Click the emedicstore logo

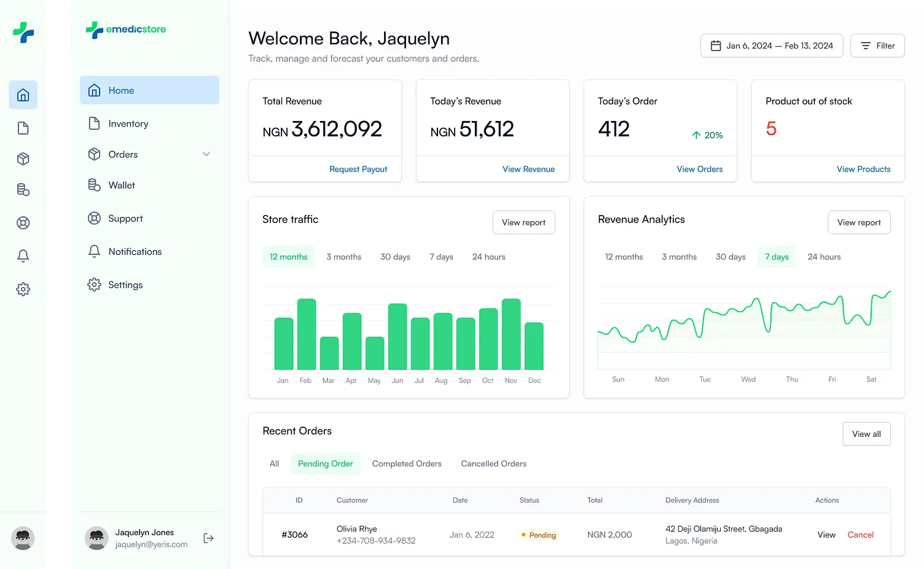pos(126,29)
